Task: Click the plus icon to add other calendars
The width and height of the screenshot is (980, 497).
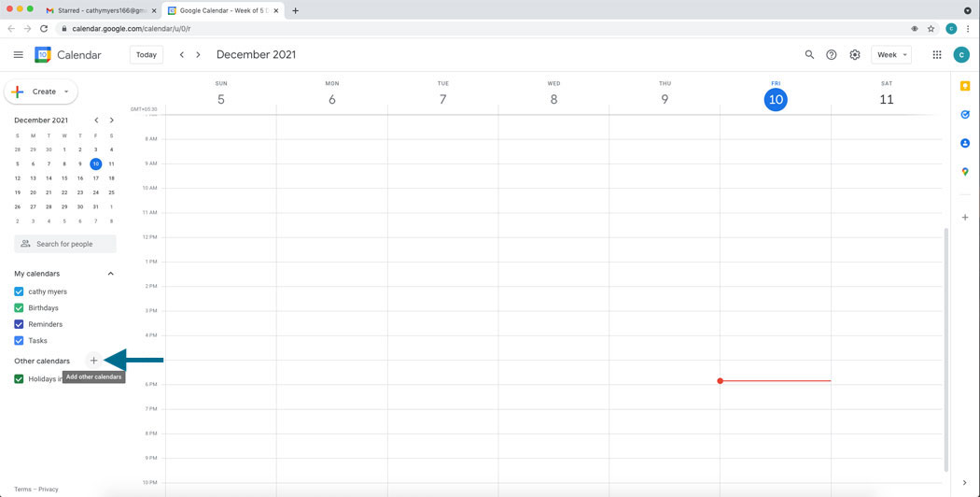Action: 93,361
